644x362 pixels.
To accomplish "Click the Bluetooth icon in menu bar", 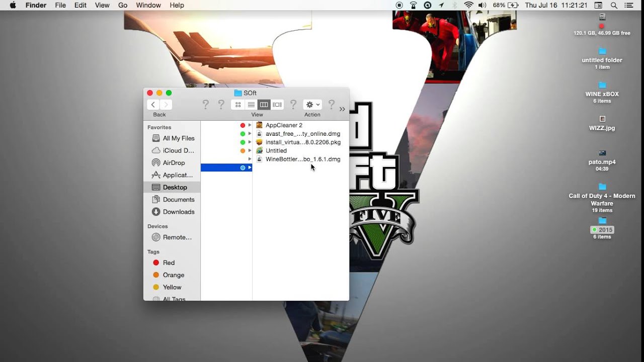I will click(x=455, y=5).
